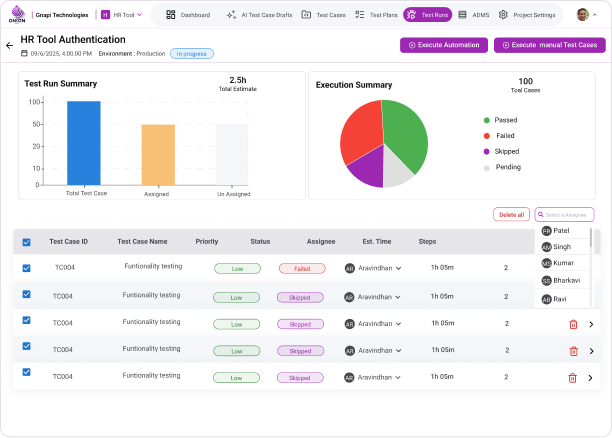Click the Kumar avatar in the assignee list
Image resolution: width=612 pixels, height=438 pixels.
(546, 263)
